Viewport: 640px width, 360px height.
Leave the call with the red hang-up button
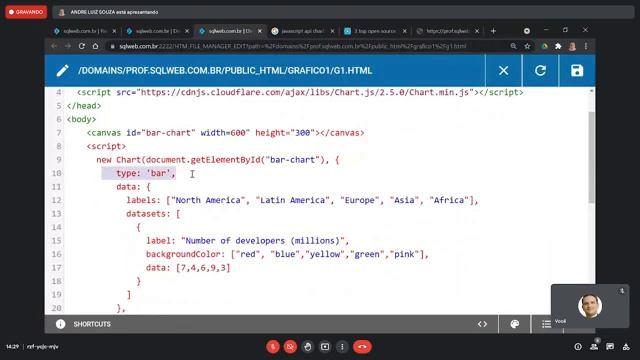coord(362,347)
